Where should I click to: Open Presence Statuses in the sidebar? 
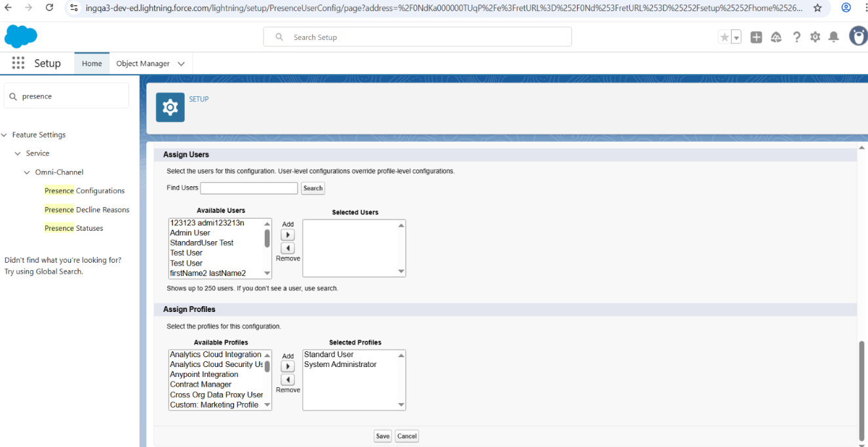pos(73,228)
